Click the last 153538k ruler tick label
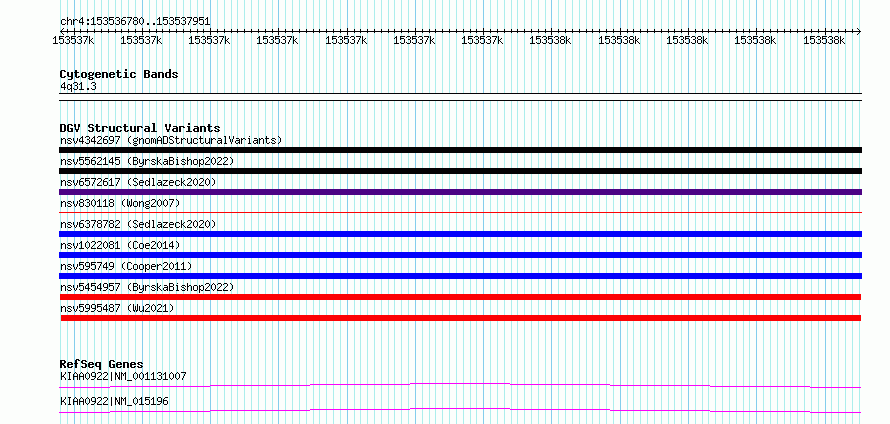 coord(824,40)
